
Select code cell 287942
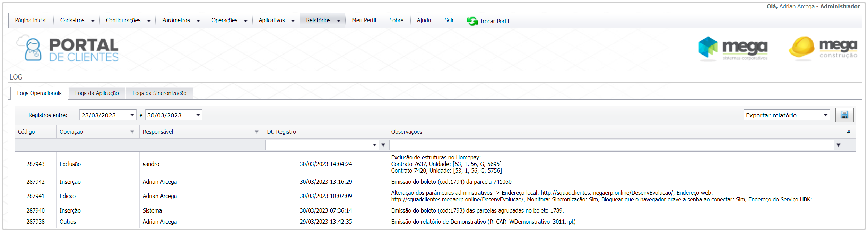coord(35,182)
